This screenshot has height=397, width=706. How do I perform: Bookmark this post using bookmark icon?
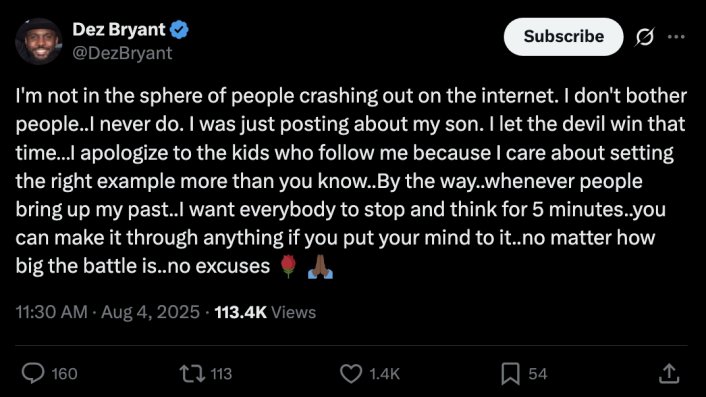[511, 374]
